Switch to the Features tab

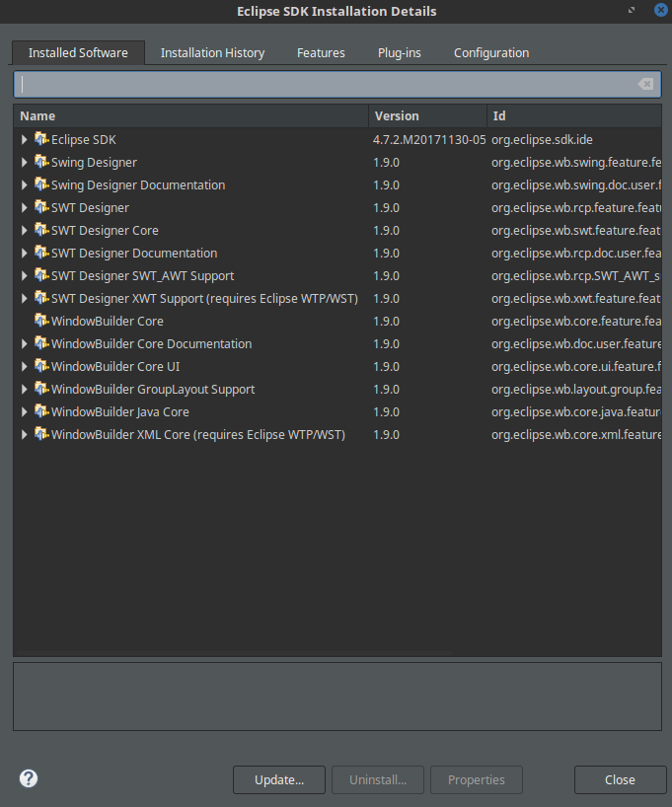321,52
